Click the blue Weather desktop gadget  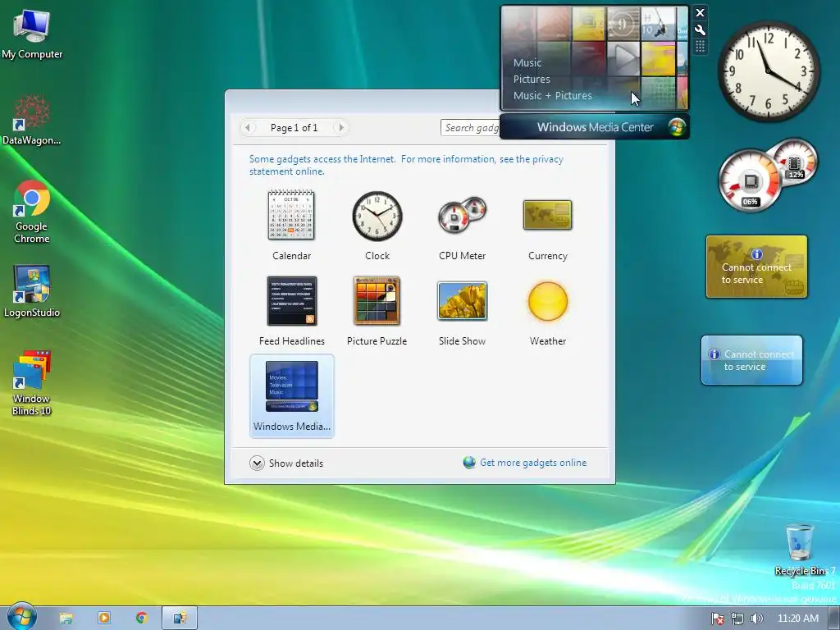click(x=751, y=360)
